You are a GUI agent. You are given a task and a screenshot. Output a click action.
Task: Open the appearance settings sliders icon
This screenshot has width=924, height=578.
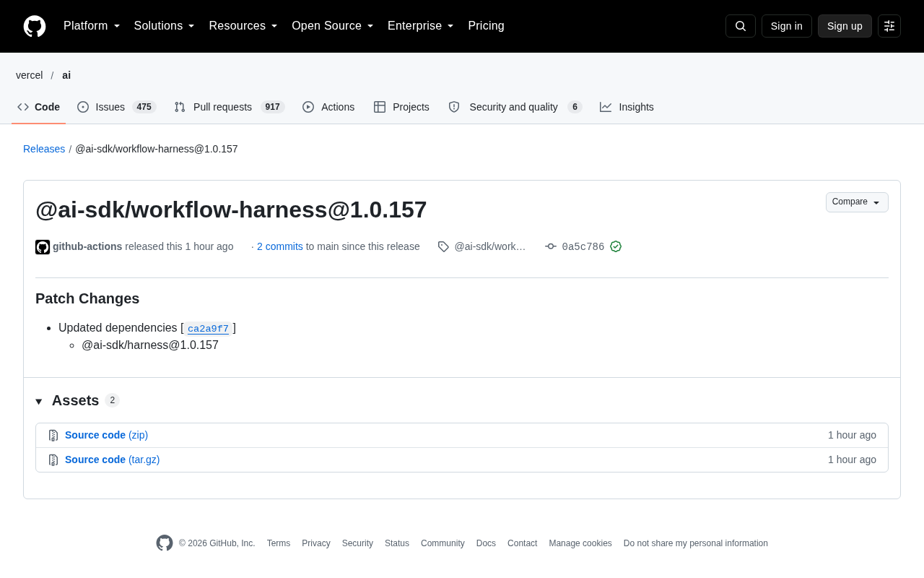[x=889, y=26]
